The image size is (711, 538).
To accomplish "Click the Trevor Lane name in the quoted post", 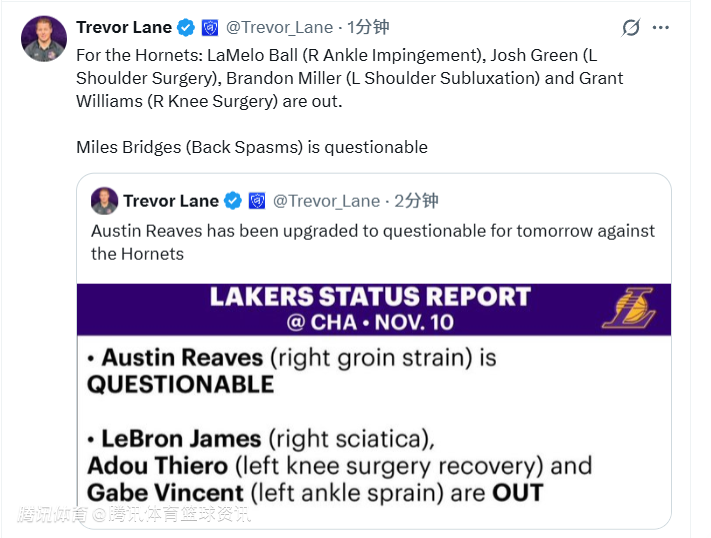I will 171,201.
